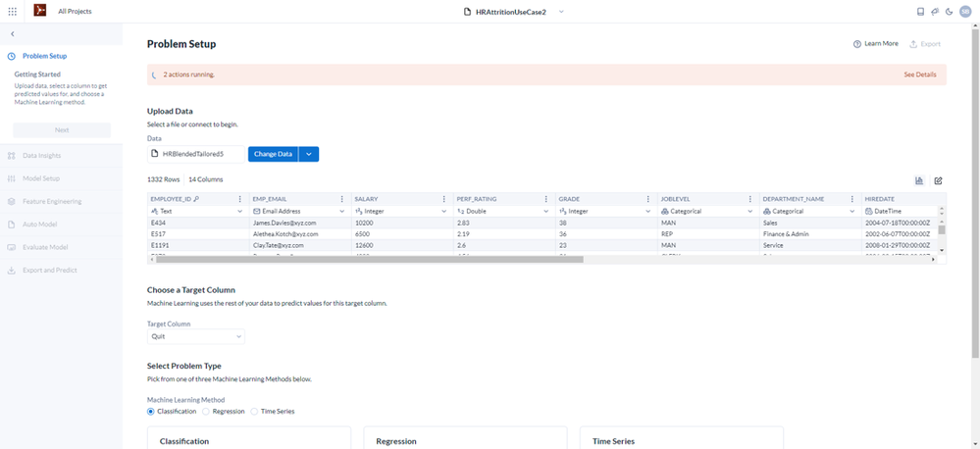Open EMP_EMAIL column options menu
This screenshot has width=980, height=449.
coord(342,199)
